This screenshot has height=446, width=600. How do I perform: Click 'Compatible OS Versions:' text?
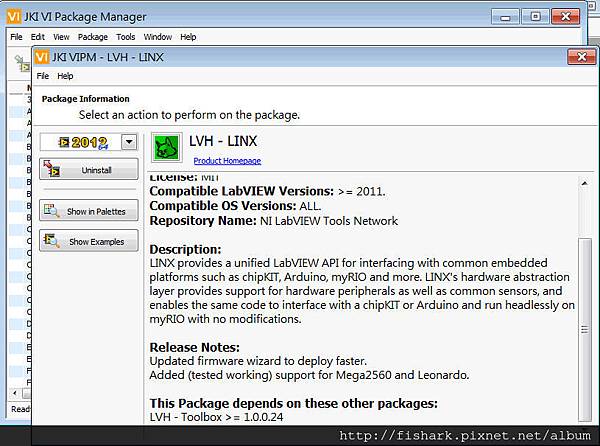pos(223,206)
